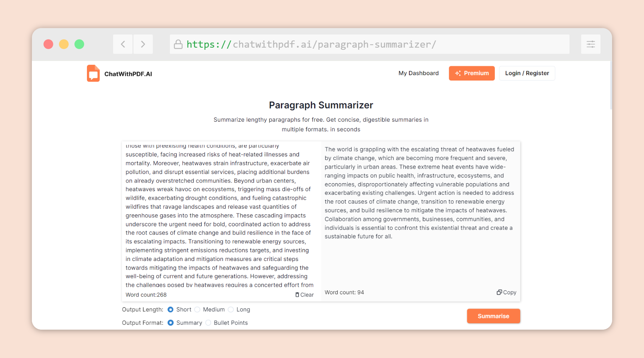The image size is (644, 358).
Task: Click the address bar padlock icon
Action: click(x=178, y=44)
